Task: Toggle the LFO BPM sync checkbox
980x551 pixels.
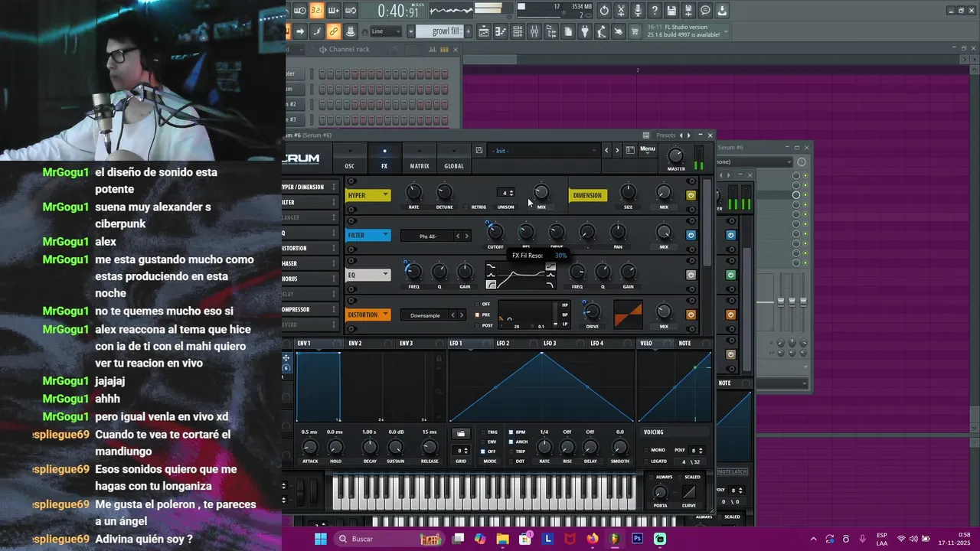Action: click(x=511, y=432)
